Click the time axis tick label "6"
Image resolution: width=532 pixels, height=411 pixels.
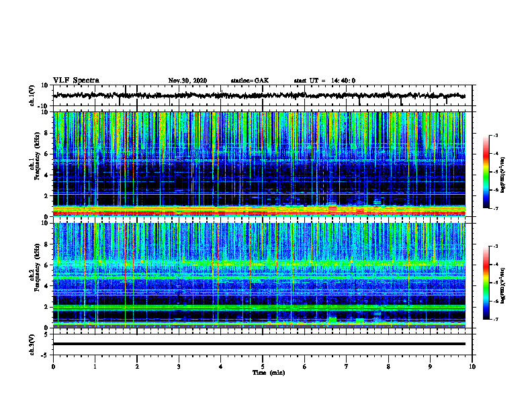pos(305,367)
